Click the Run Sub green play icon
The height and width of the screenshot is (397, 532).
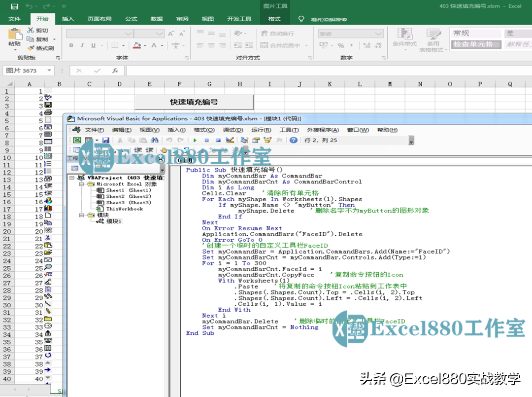[x=195, y=140]
